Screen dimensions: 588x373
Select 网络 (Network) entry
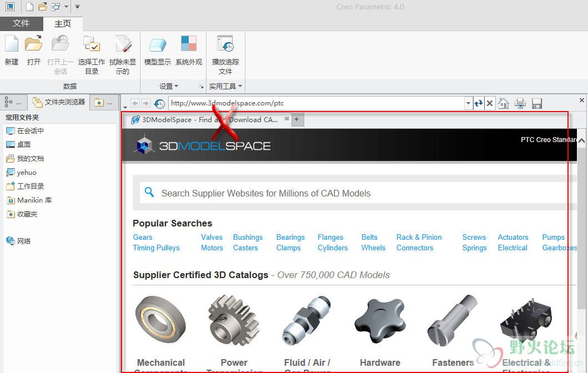[18, 241]
